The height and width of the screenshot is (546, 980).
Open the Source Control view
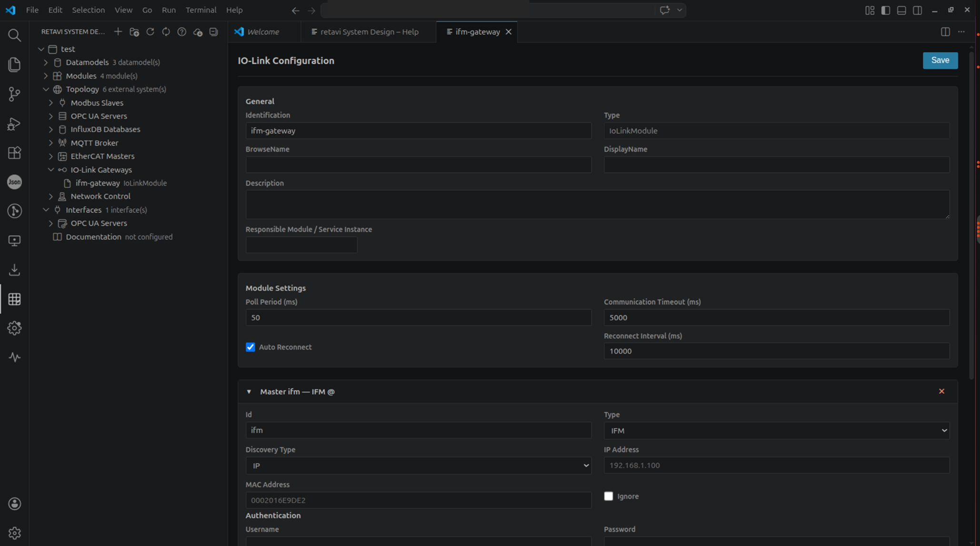point(14,94)
